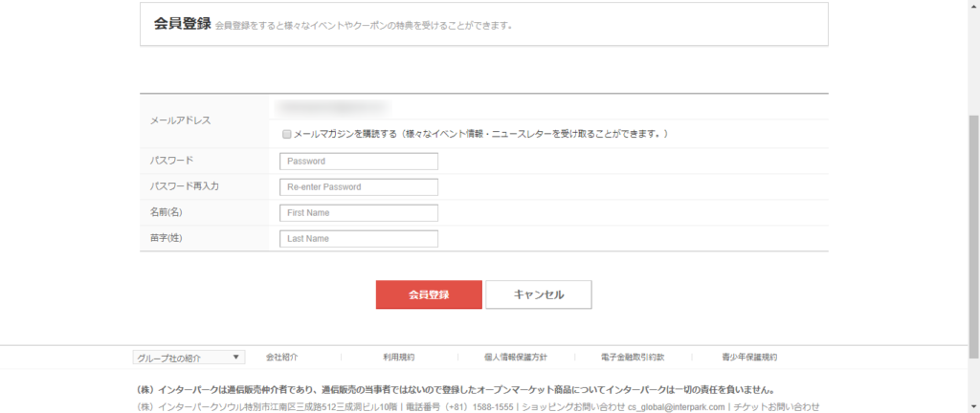
Task: Click the scrollbar down arrow
Action: 973,407
